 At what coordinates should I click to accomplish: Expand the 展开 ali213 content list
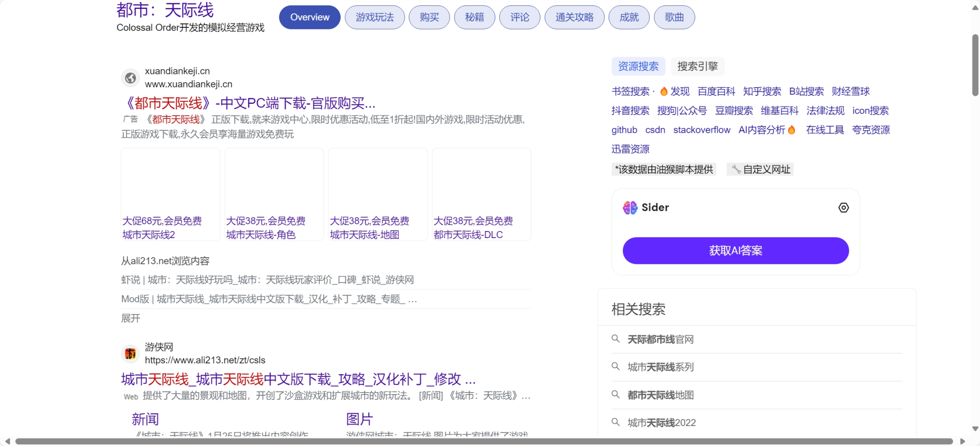(x=131, y=318)
